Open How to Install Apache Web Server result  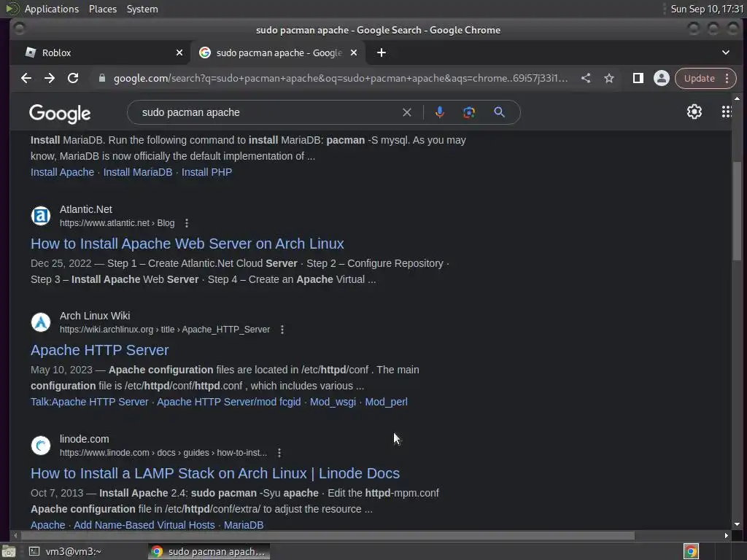tap(187, 244)
